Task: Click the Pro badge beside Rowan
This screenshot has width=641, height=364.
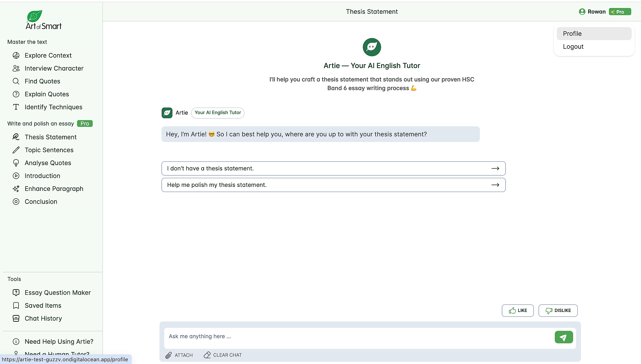Action: [x=620, y=12]
